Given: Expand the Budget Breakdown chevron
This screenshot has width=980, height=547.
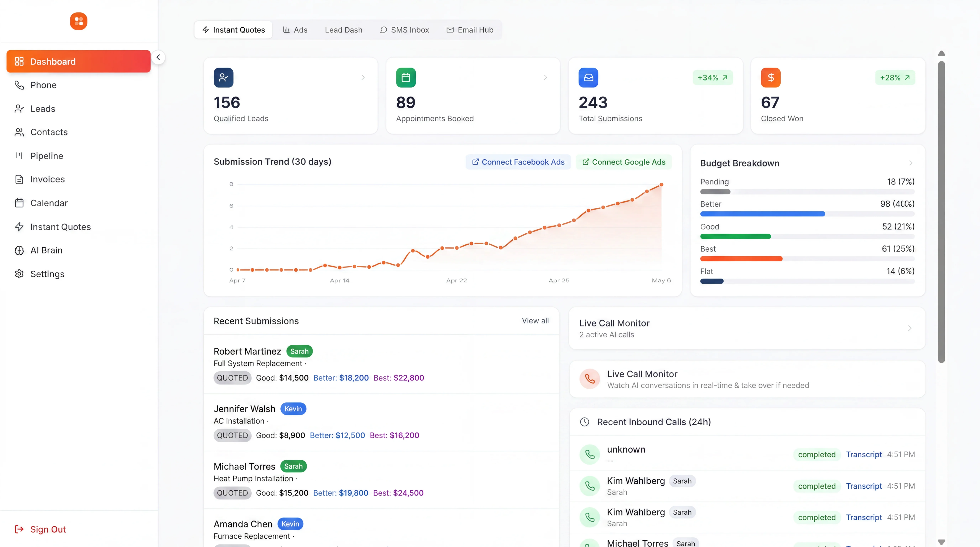Looking at the screenshot, I should tap(911, 163).
